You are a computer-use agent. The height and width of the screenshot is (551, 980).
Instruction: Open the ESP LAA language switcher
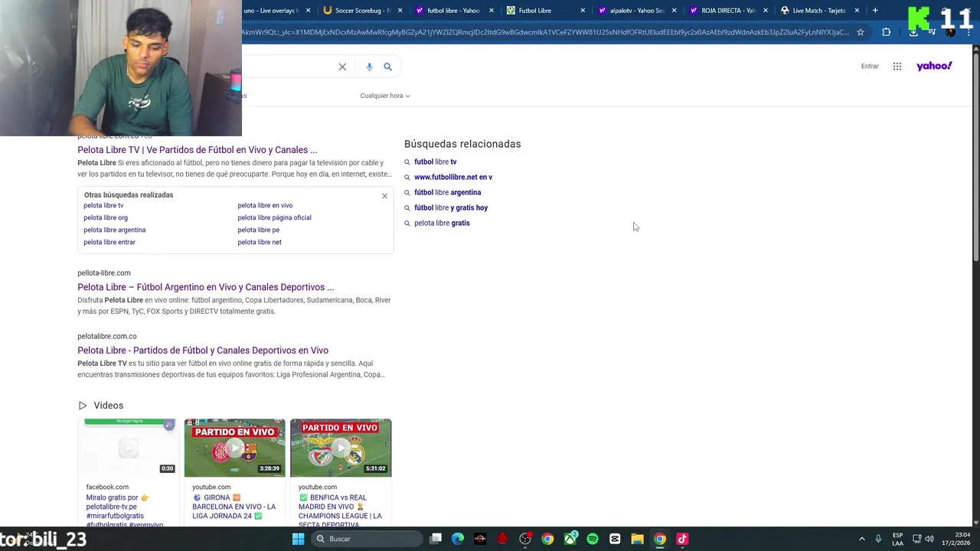tap(898, 539)
